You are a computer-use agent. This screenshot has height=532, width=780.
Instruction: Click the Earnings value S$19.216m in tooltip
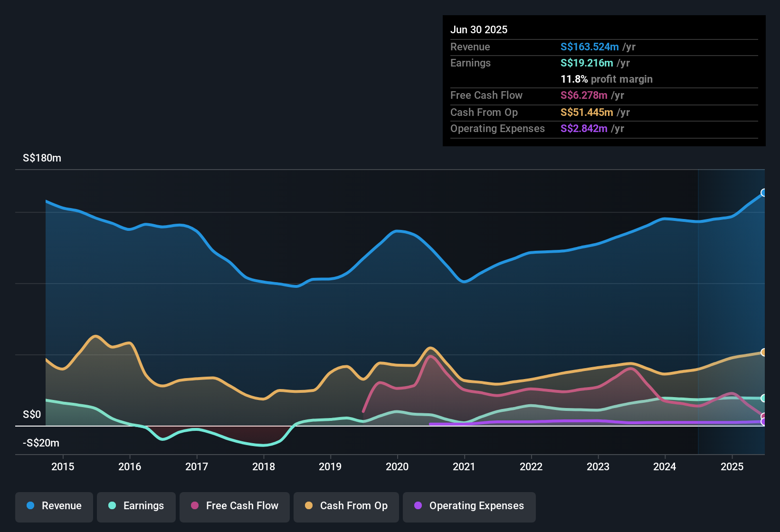tap(587, 63)
